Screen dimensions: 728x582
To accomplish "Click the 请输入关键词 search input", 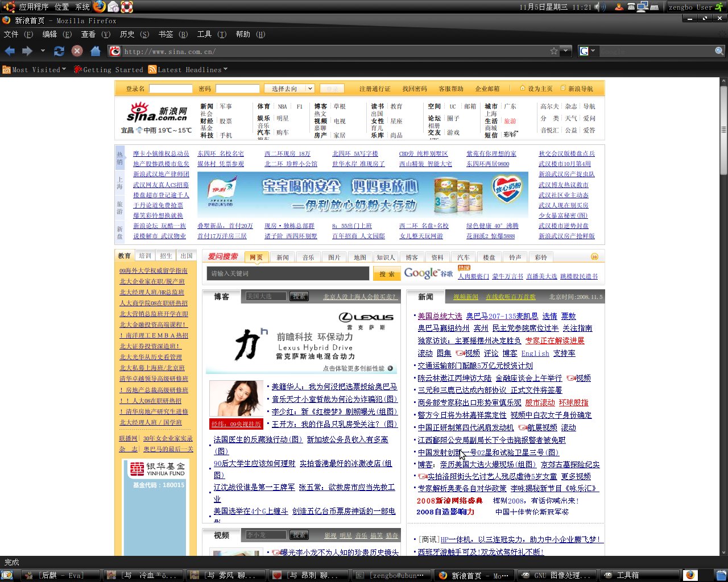I will pos(288,273).
